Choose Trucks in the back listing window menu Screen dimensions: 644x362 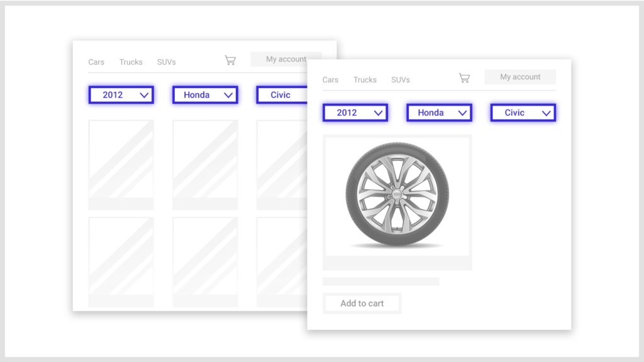[x=131, y=62]
